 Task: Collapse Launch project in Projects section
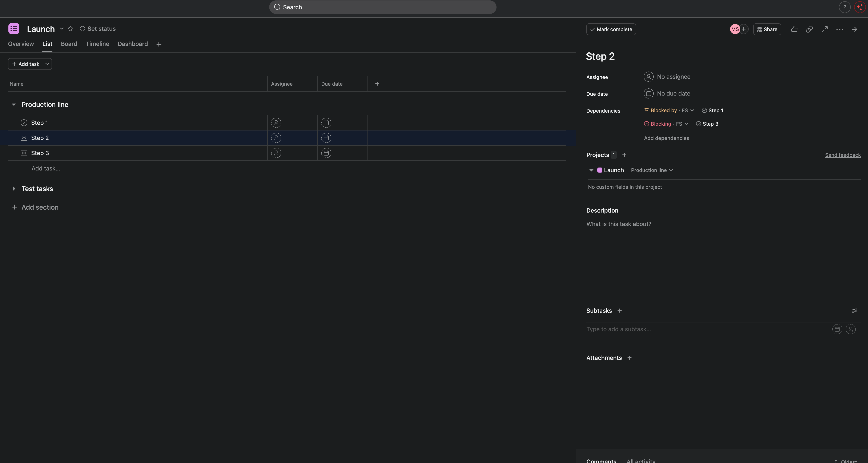pos(591,170)
